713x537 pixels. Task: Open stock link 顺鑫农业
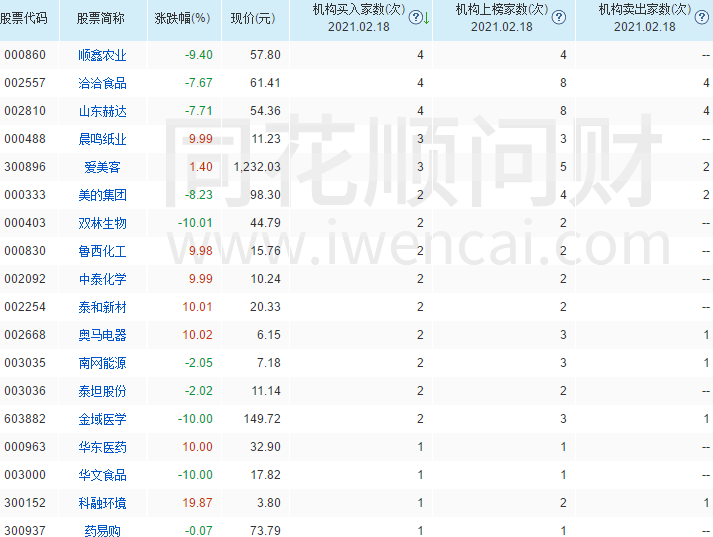pos(102,55)
